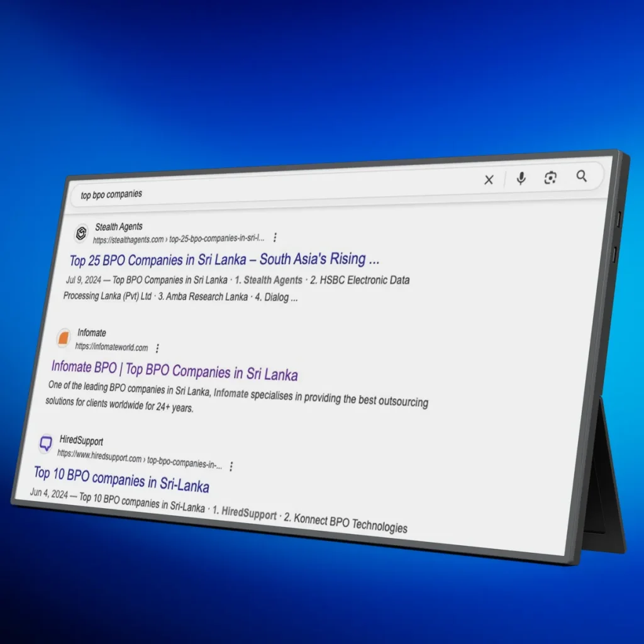Open 'Infomate BPO | Top BPO Companies' link
The width and height of the screenshot is (644, 644).
(174, 370)
